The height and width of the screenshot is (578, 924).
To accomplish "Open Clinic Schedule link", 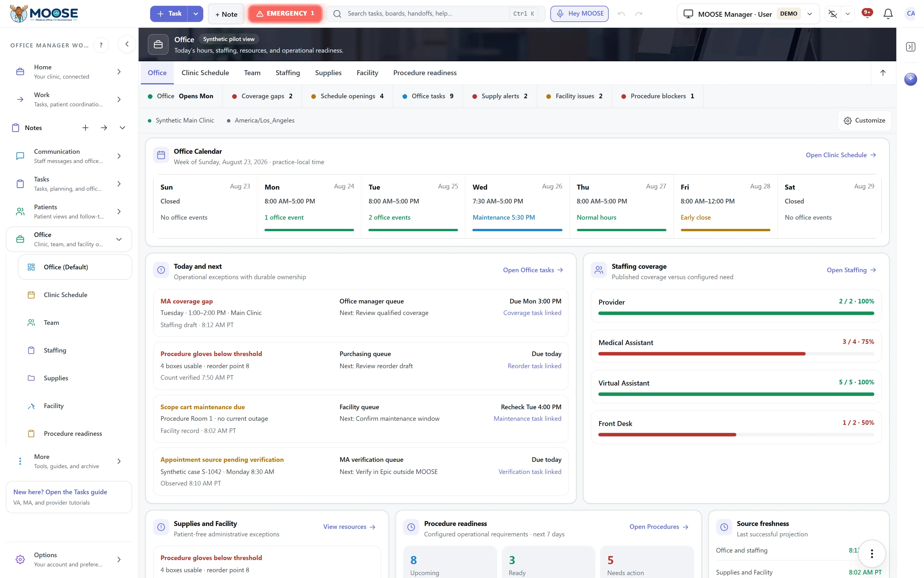I will pos(841,155).
